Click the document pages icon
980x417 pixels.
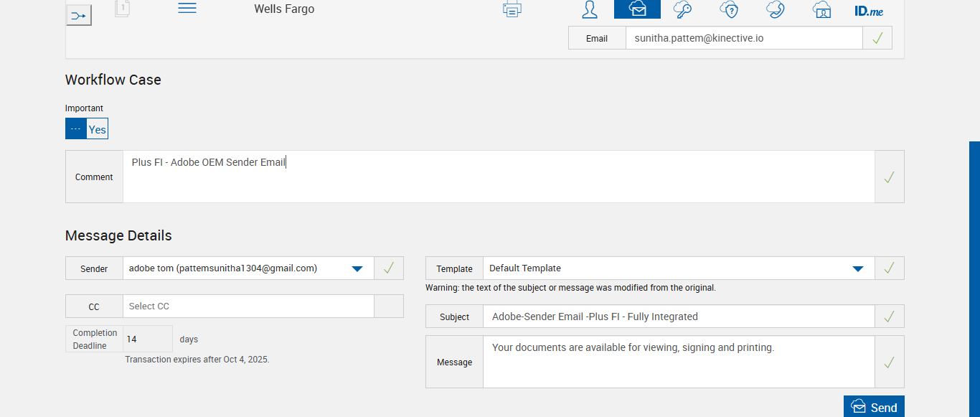122,9
